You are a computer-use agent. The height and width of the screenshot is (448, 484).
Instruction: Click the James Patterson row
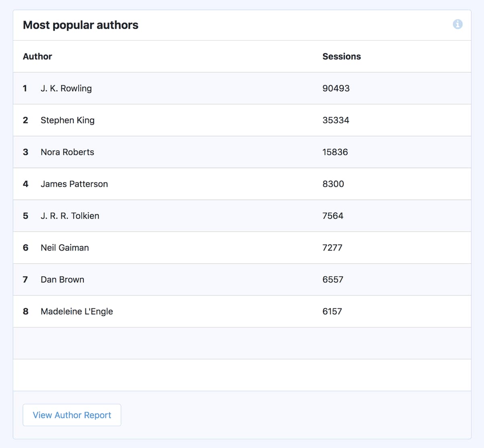point(74,184)
